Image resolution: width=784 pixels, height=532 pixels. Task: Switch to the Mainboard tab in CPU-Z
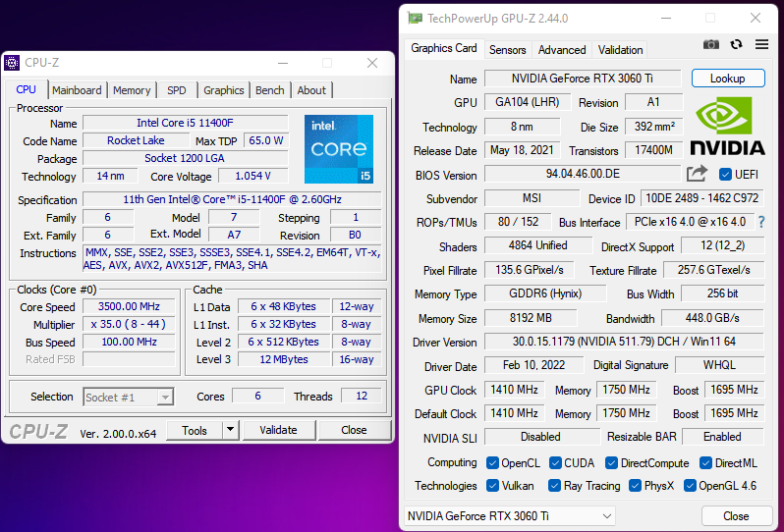[77, 90]
